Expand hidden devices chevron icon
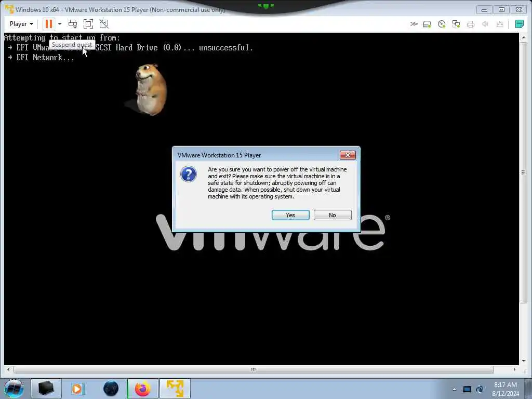The image size is (532, 399). tap(414, 24)
